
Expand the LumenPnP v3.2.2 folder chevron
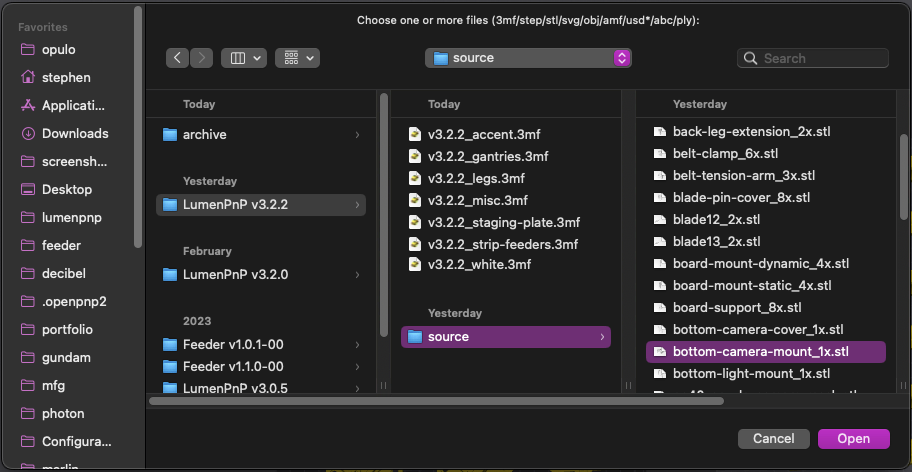tap(358, 205)
